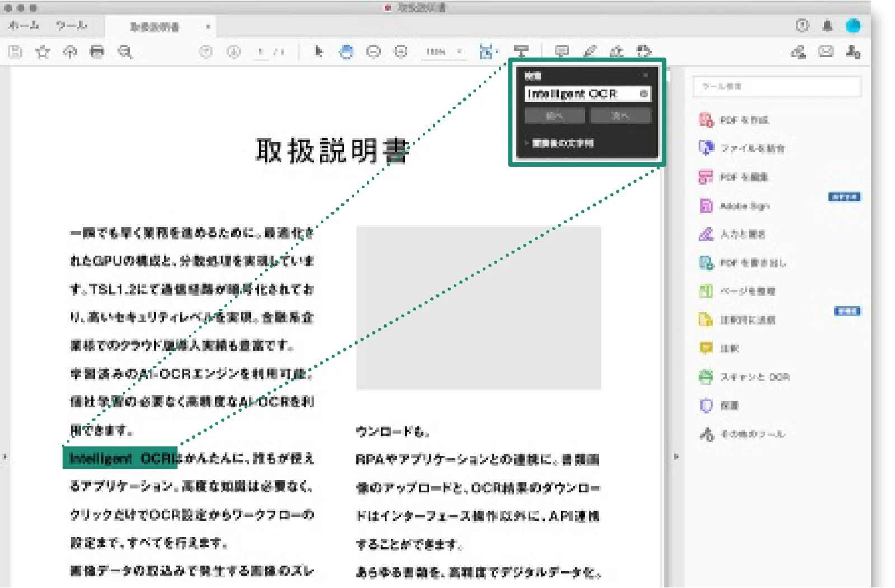Screen dimensions: 895x588
Task: Clear the search field with the x icon
Action: point(643,94)
